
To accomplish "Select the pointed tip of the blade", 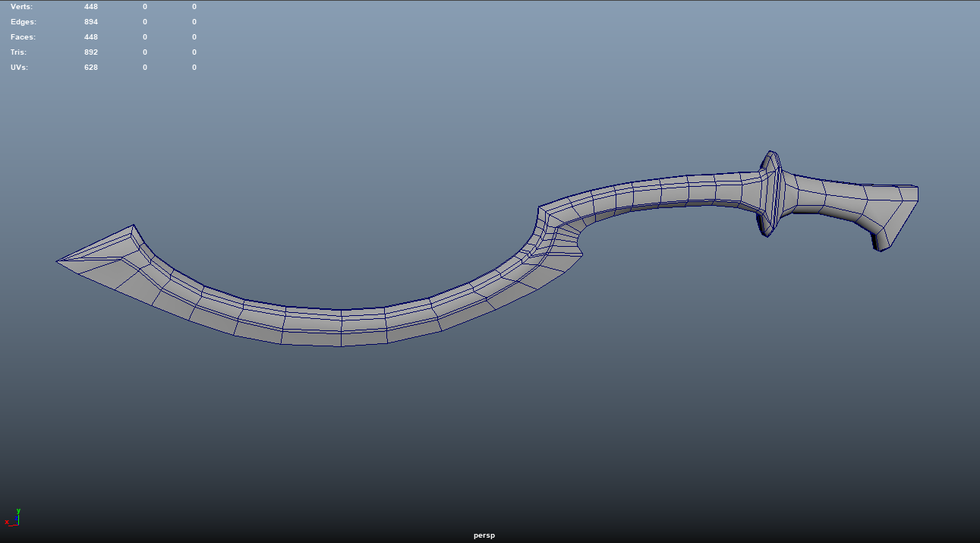I will (62, 261).
